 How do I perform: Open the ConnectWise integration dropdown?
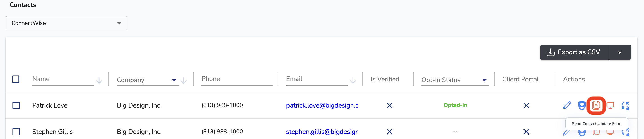pyautogui.click(x=66, y=23)
